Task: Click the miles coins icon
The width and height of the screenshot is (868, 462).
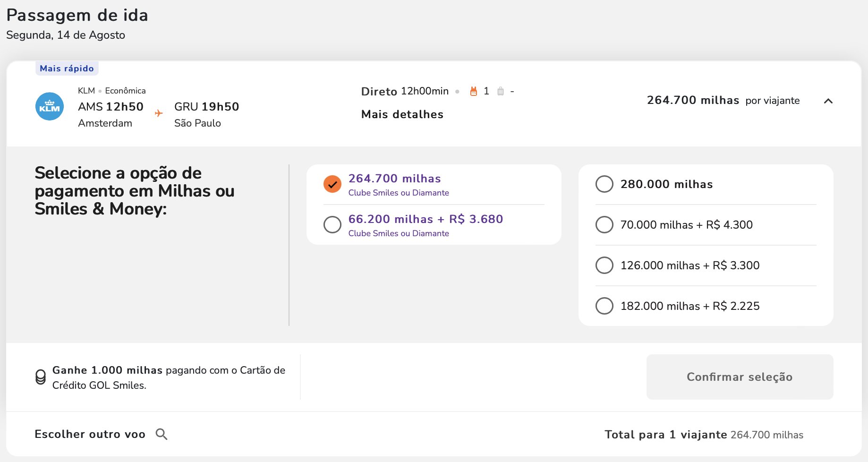Action: (41, 377)
